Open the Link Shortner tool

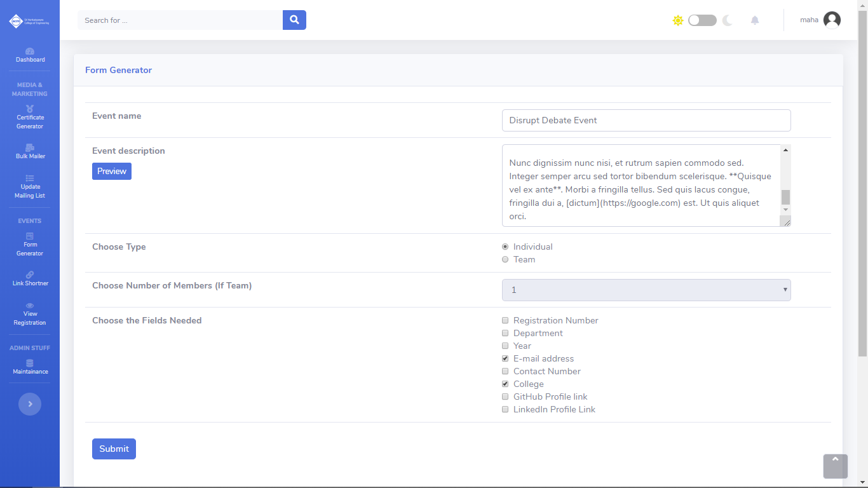(x=30, y=279)
